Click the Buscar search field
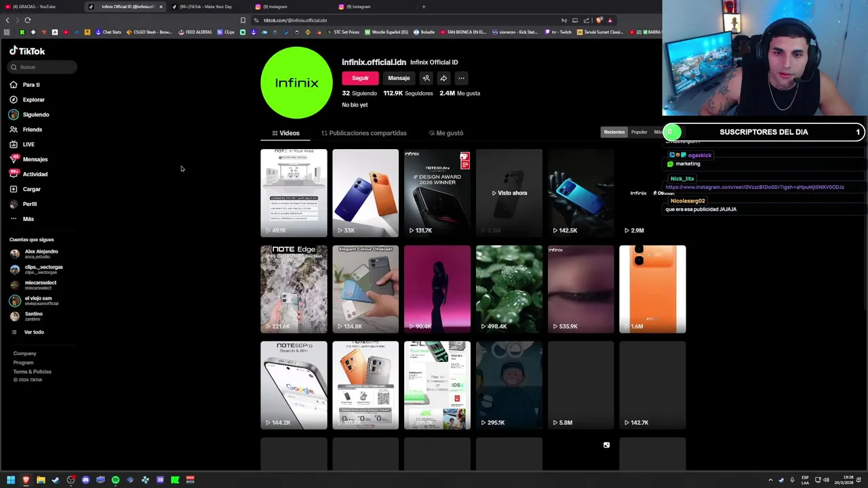 click(43, 67)
